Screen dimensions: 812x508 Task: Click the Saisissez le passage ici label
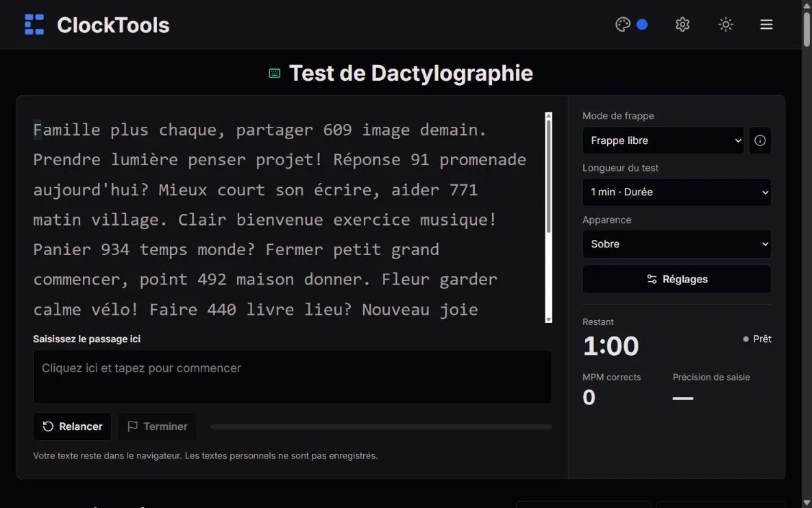(86, 339)
